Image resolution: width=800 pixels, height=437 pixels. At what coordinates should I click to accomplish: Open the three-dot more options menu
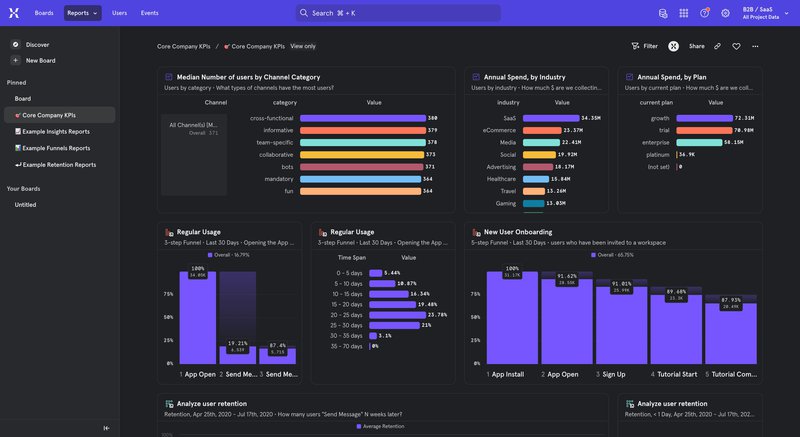coord(755,46)
